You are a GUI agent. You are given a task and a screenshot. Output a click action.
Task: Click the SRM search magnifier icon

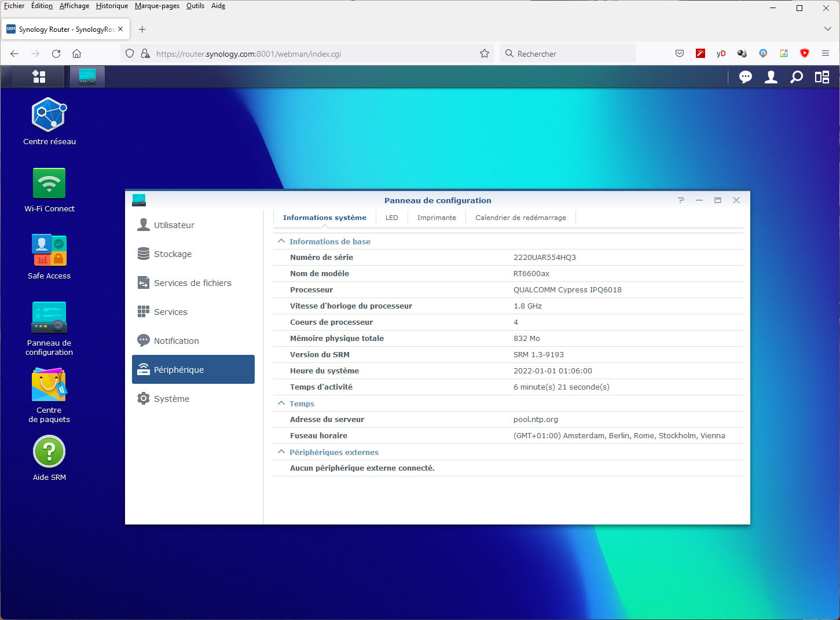point(797,77)
